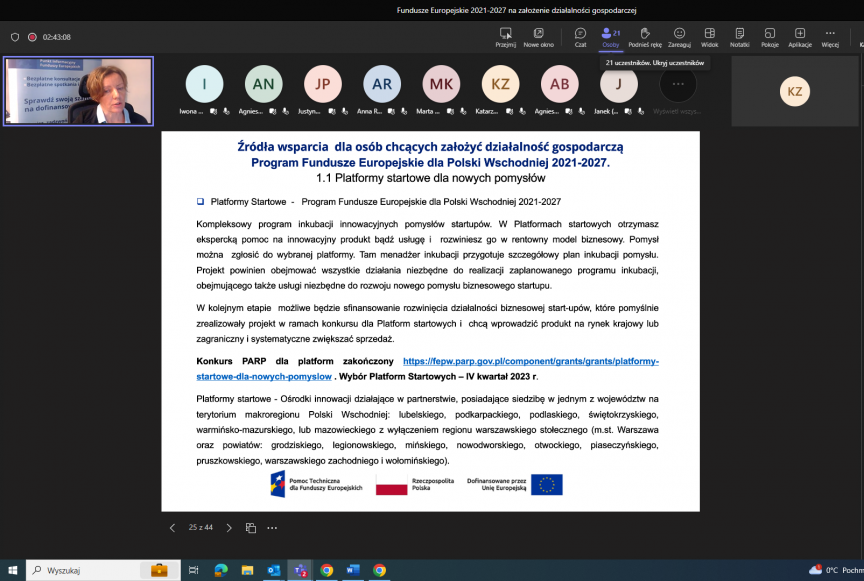Click the 'startowe-dla-nowych-pomyslow' link text

(264, 376)
